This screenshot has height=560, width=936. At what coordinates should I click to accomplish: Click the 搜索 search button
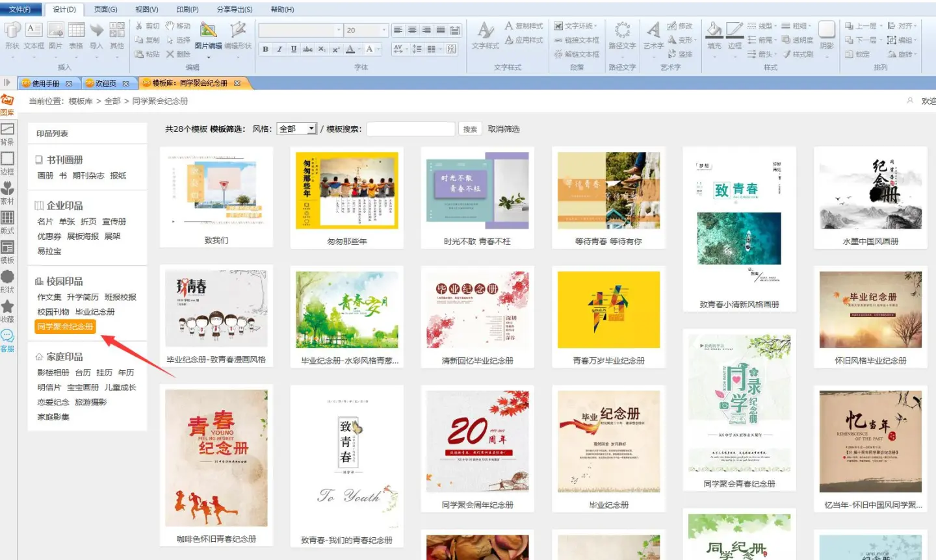tap(470, 129)
